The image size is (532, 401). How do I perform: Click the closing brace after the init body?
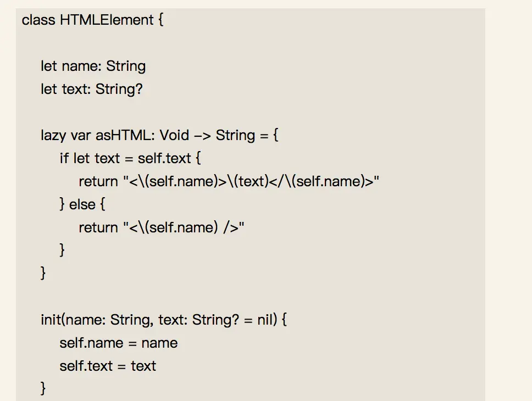[43, 389]
